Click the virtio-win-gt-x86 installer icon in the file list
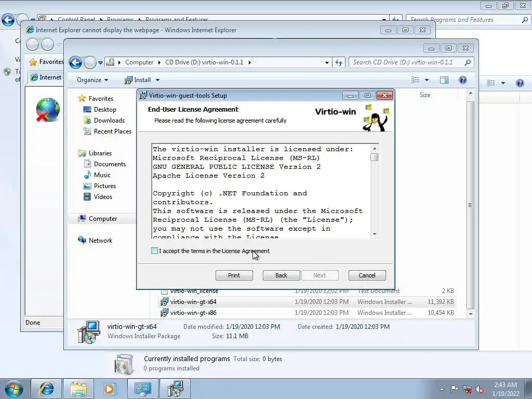The image size is (532, 399). [164, 312]
